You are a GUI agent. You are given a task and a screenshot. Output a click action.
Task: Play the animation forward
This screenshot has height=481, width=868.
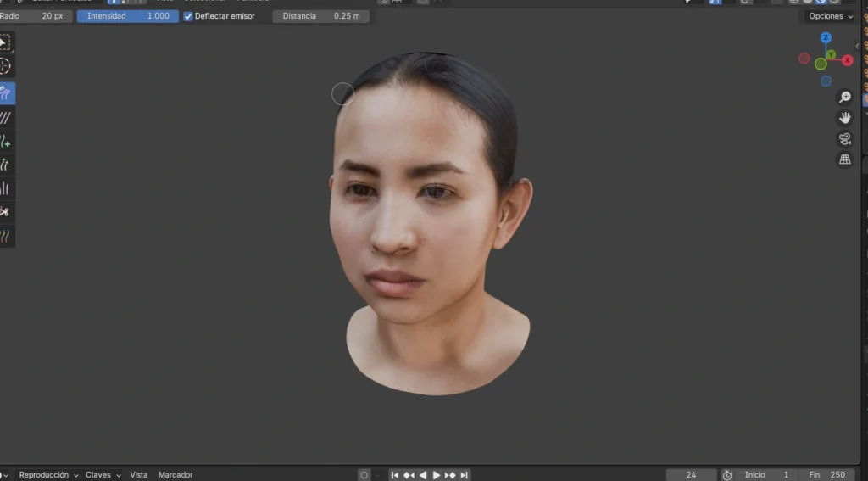click(x=437, y=475)
